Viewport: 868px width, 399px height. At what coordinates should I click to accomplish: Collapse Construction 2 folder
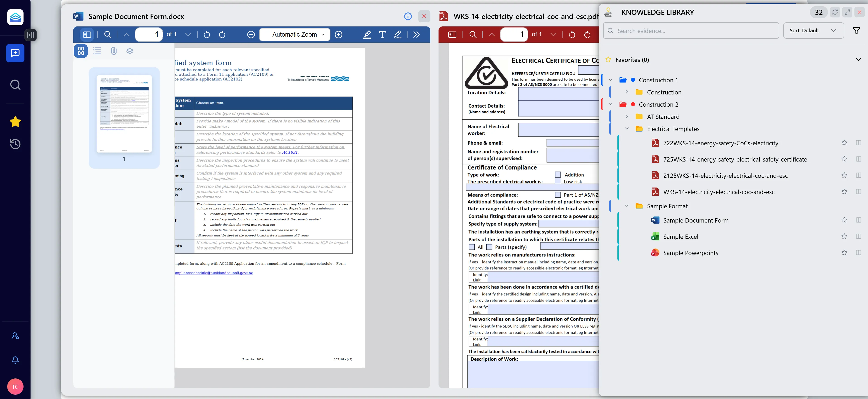[x=610, y=104]
